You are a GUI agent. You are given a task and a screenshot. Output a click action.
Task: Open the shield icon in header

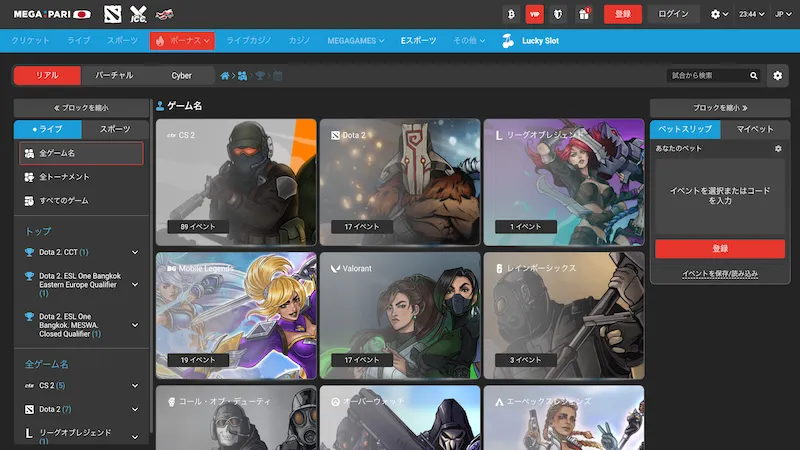coord(558,14)
